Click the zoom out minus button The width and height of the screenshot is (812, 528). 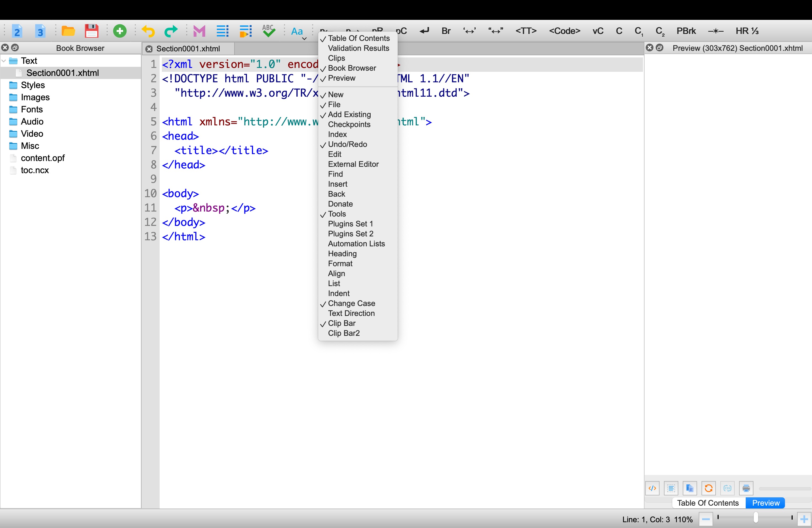tap(706, 519)
